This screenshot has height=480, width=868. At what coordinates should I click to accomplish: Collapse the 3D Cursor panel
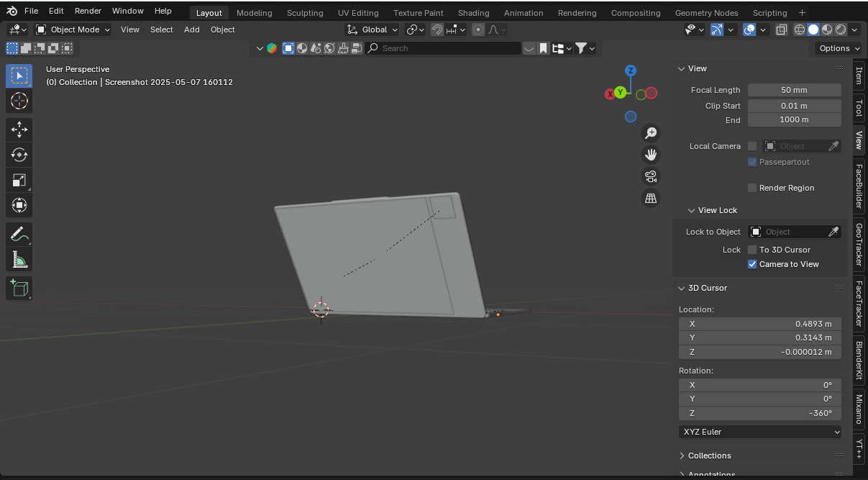pyautogui.click(x=682, y=288)
